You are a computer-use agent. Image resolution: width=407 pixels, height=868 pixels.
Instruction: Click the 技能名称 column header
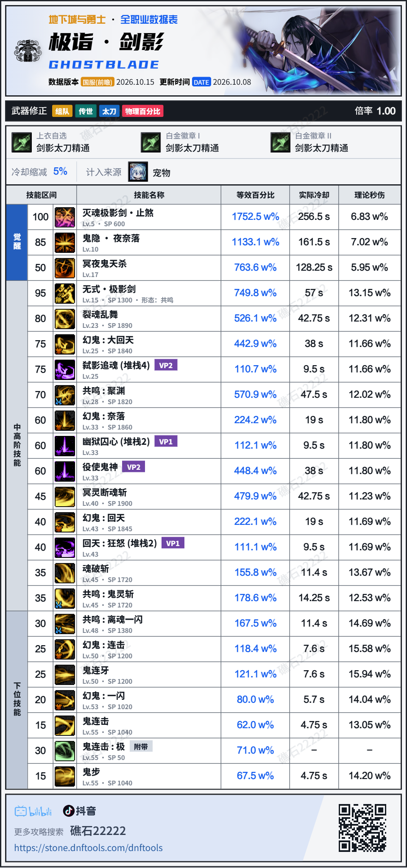(x=149, y=195)
